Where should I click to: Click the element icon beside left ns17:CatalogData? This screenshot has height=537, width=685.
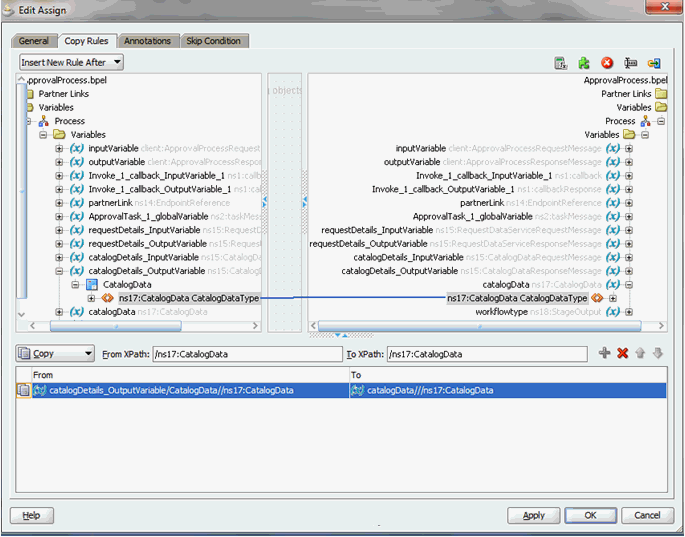tap(107, 298)
